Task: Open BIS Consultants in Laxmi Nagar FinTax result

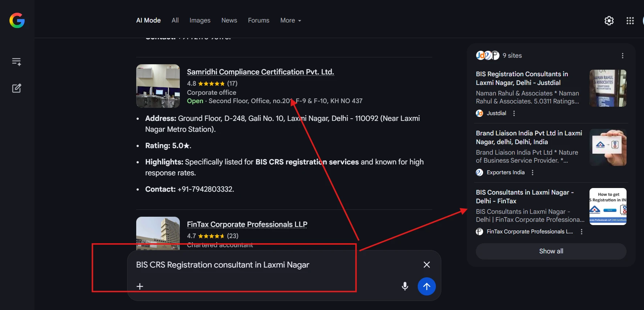Action: point(525,197)
